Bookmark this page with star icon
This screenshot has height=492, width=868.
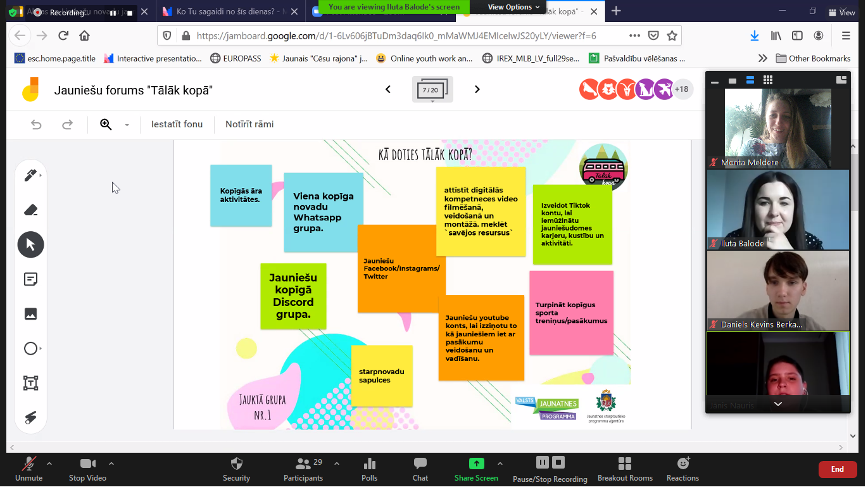[x=672, y=36]
